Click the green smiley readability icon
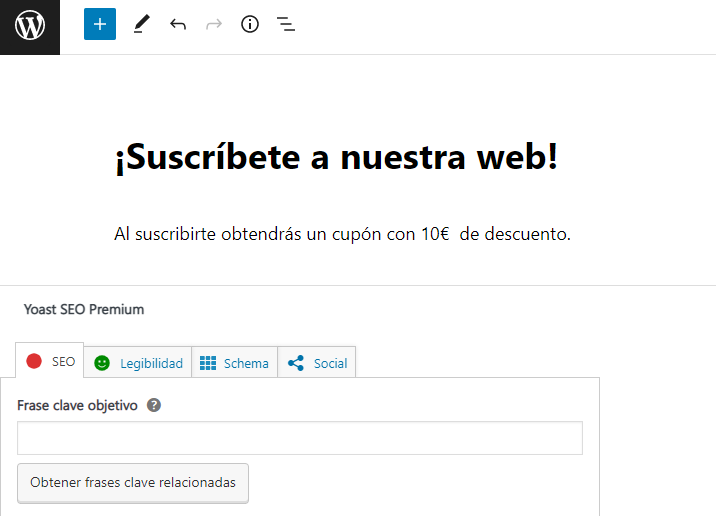This screenshot has height=516, width=716. [102, 363]
